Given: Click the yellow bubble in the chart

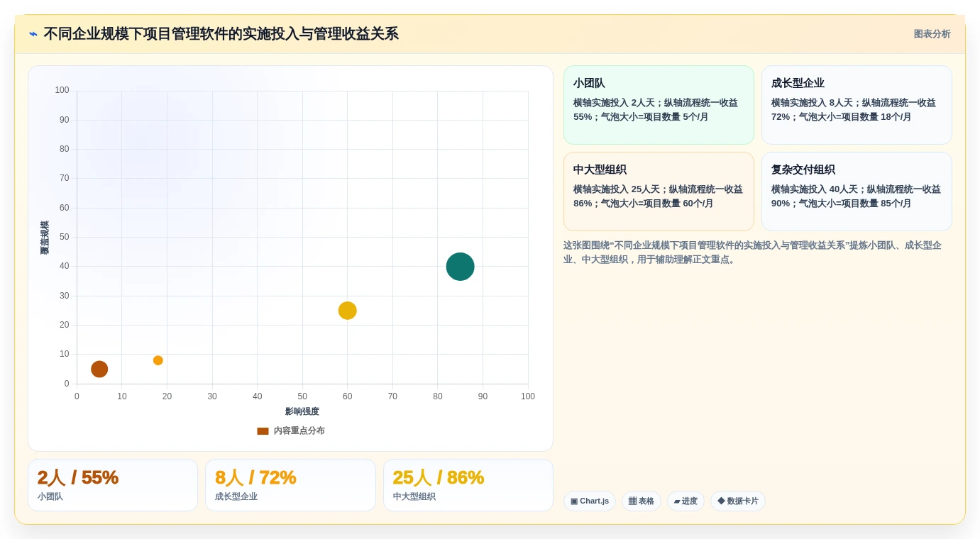Looking at the screenshot, I should coord(347,311).
